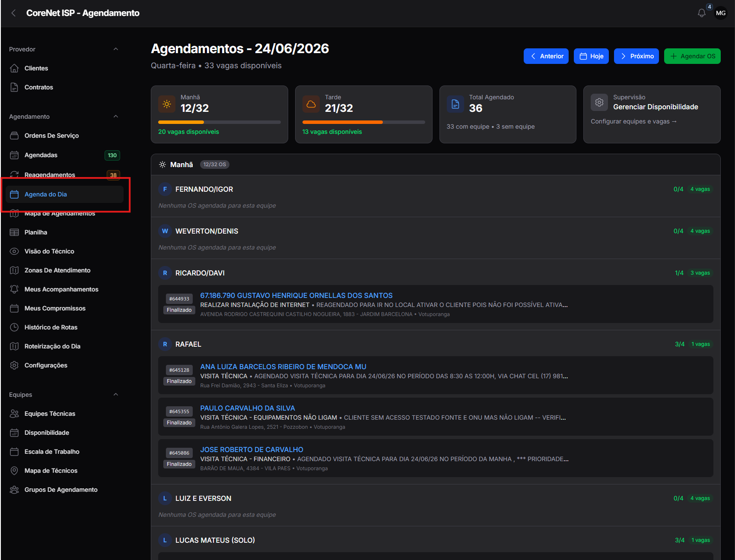The height and width of the screenshot is (560, 735).
Task: Collapse the Provedor sidebar section
Action: (116, 49)
